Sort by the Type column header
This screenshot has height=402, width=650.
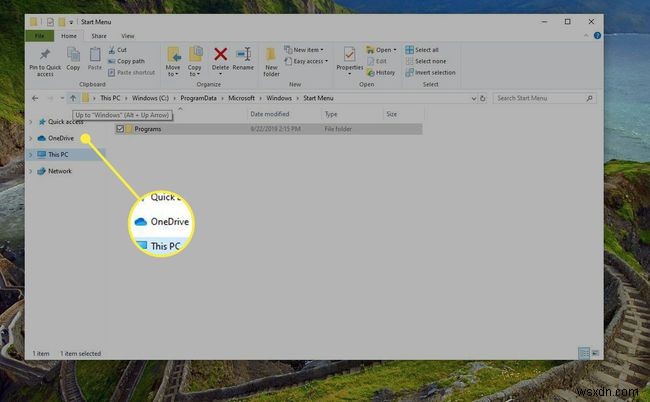point(331,114)
